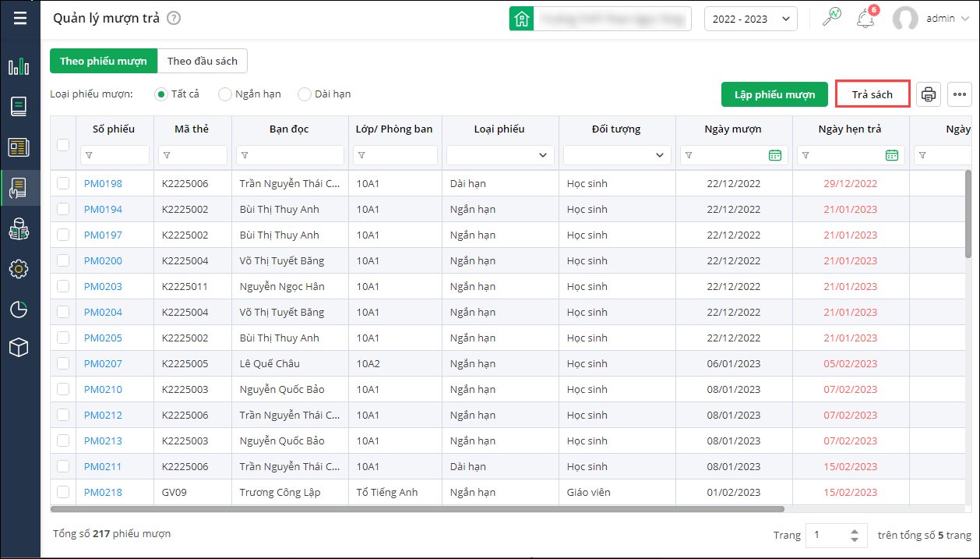Tick the checkbox for row PM0194

[x=63, y=209]
